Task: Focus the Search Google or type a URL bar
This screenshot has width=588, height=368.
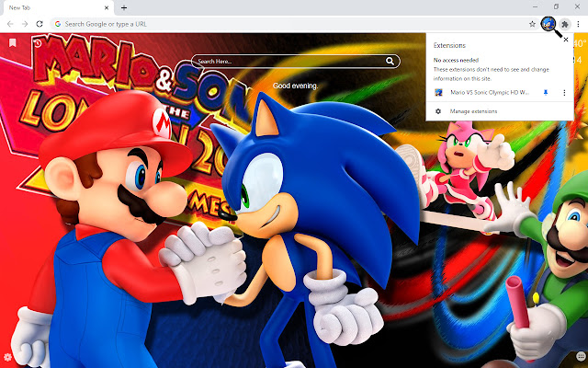Action: tap(295, 24)
